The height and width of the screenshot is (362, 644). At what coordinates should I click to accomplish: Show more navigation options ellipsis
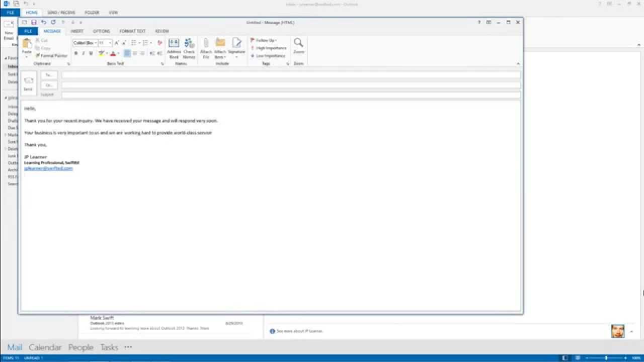[x=128, y=347]
